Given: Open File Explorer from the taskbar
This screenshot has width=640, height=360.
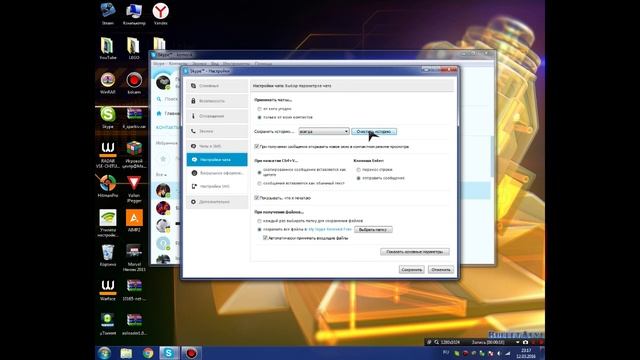Looking at the screenshot, I should tap(126, 353).
